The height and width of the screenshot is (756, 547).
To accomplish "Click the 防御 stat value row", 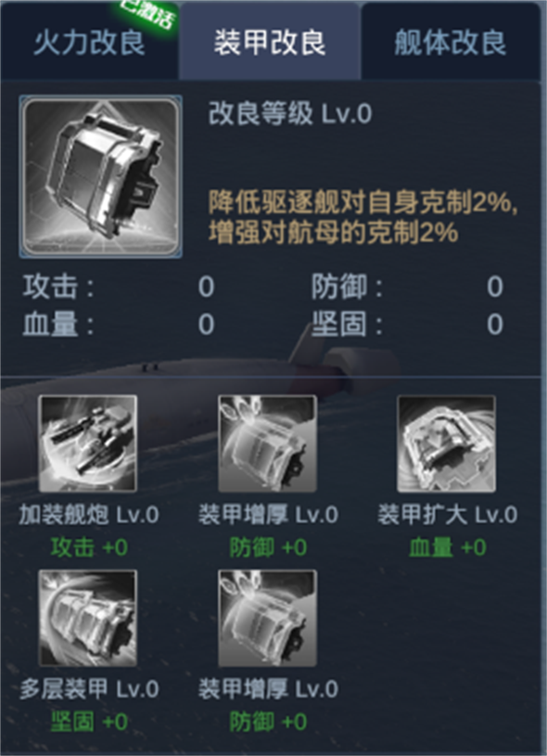I will [408, 287].
